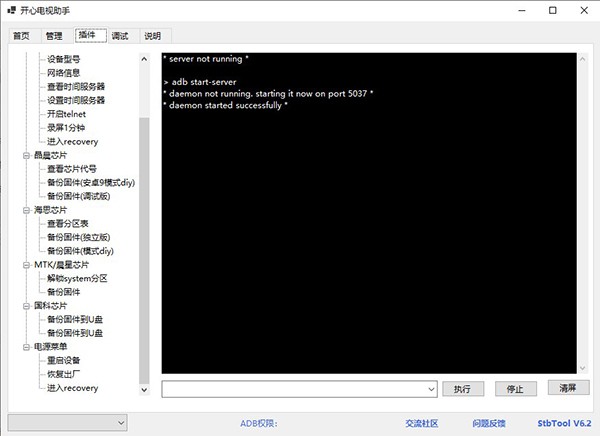Collapse the 晶晨芯片 tree node
600x436 pixels.
pyautogui.click(x=26, y=156)
